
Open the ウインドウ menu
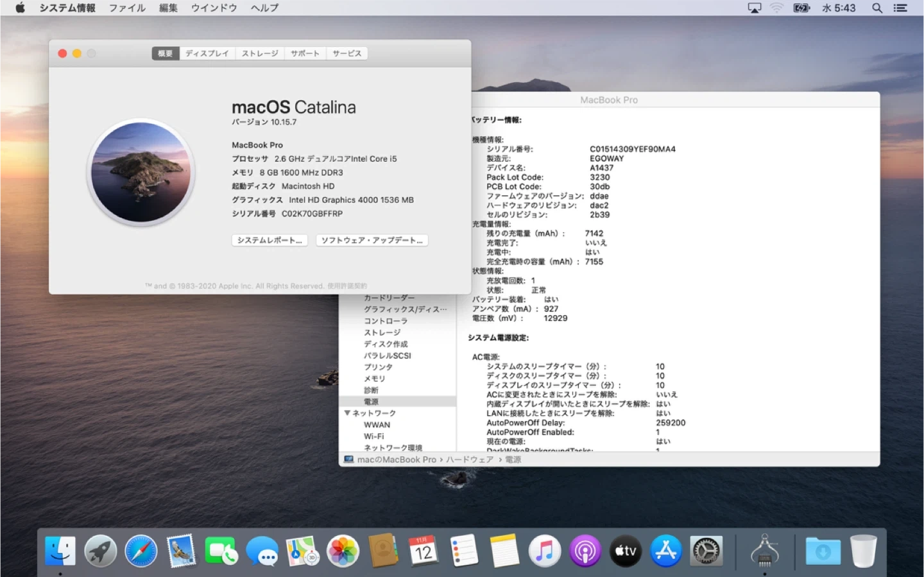214,8
